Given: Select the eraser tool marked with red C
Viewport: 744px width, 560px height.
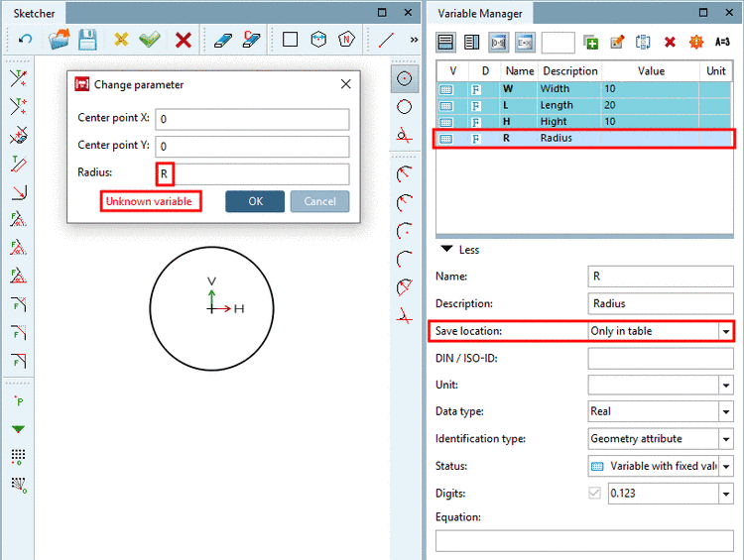Looking at the screenshot, I should point(252,40).
